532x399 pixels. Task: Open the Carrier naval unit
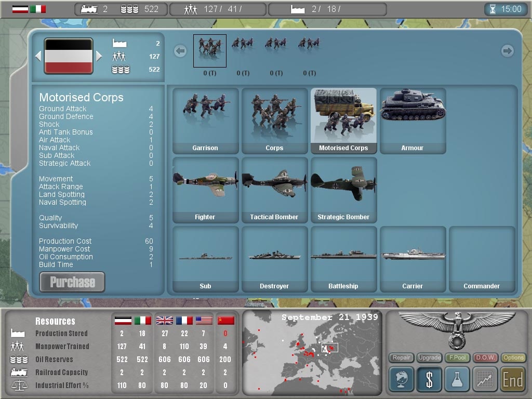click(x=413, y=258)
